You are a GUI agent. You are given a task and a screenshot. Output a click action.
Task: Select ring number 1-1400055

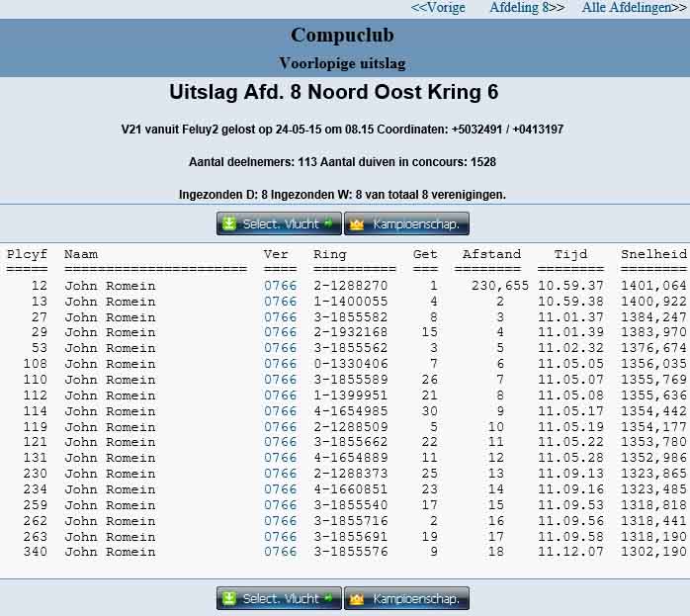point(351,302)
